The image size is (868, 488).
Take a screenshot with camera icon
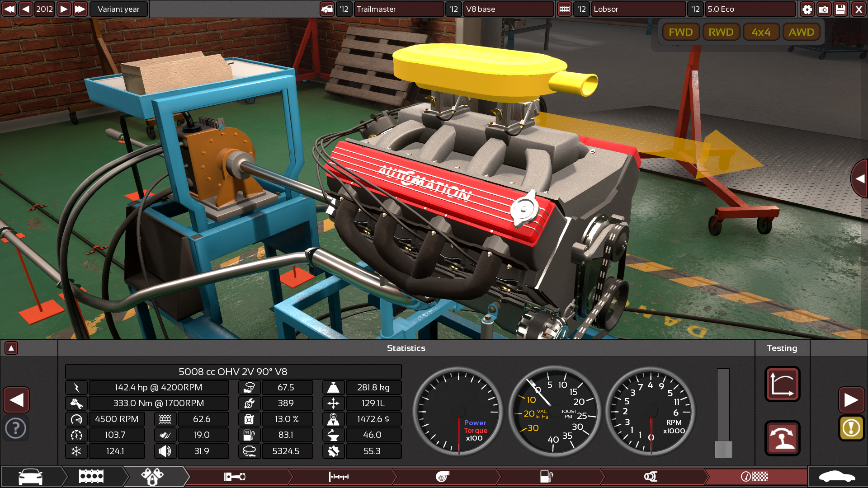tap(824, 9)
